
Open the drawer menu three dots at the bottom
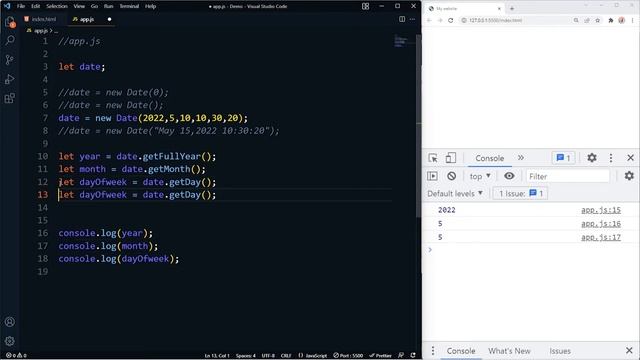coord(433,351)
